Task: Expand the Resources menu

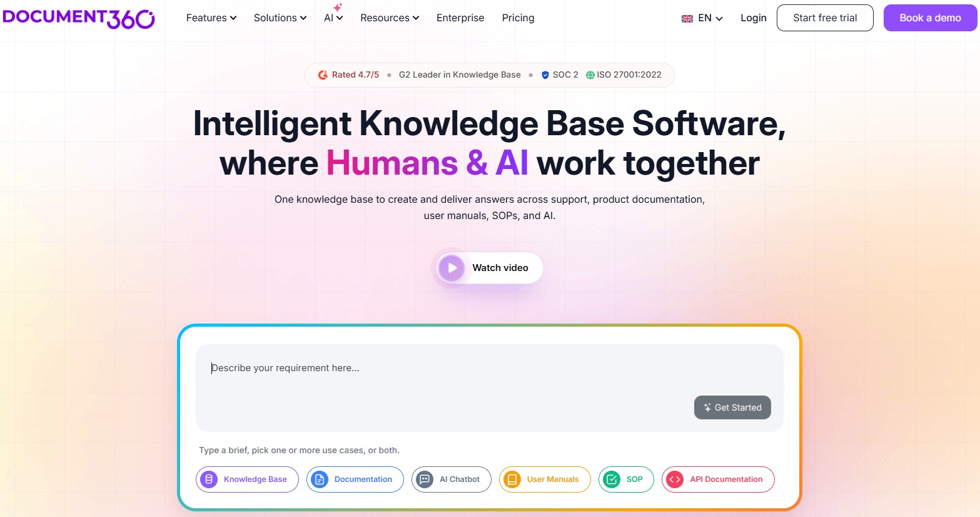Action: (390, 18)
